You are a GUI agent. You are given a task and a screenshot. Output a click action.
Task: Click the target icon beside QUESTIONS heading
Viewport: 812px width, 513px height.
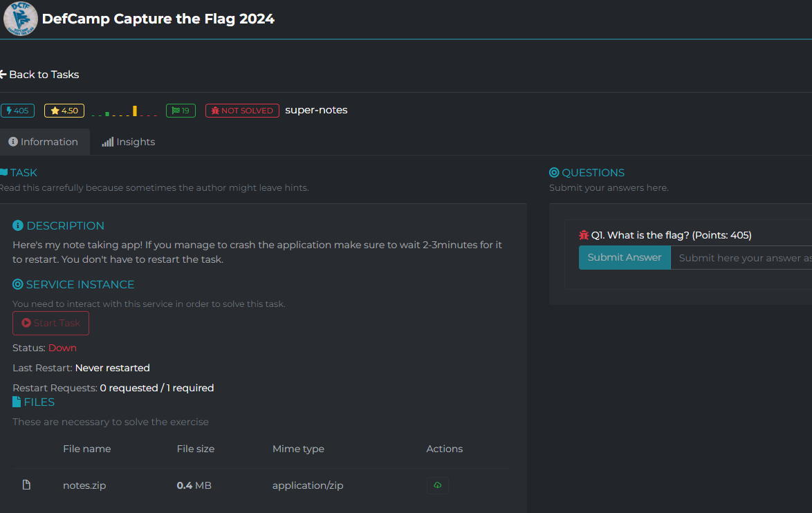coord(554,172)
